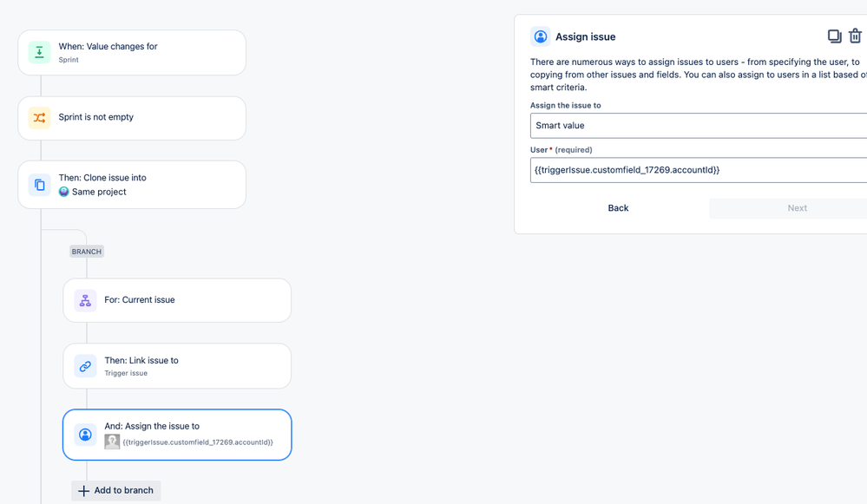867x504 pixels.
Task: Click the duplicate component icon near panel top
Action: point(834,36)
